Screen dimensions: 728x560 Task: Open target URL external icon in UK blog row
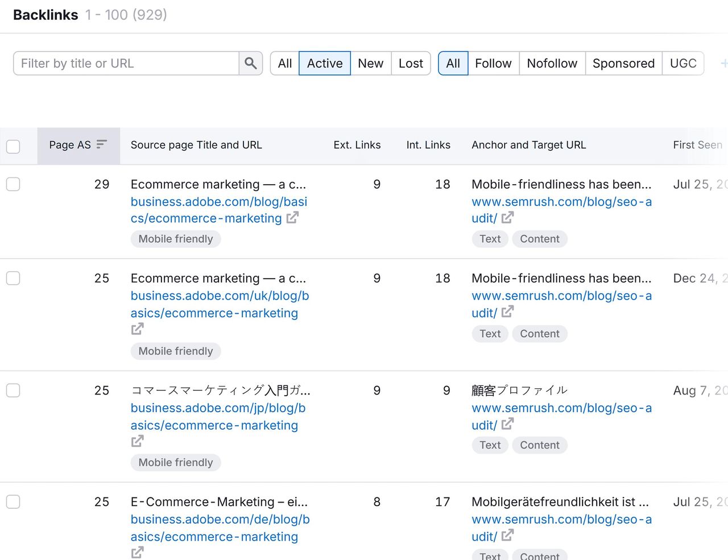tap(507, 312)
